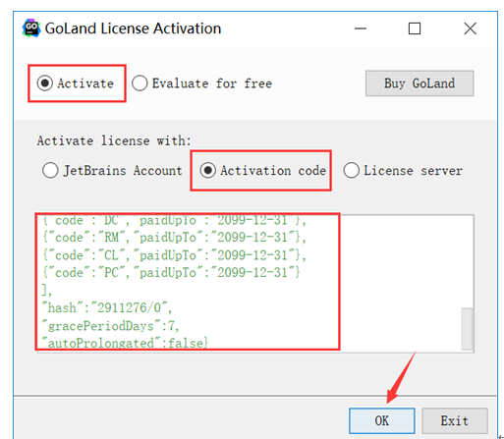Click the code RM paidUpTo line

click(175, 237)
